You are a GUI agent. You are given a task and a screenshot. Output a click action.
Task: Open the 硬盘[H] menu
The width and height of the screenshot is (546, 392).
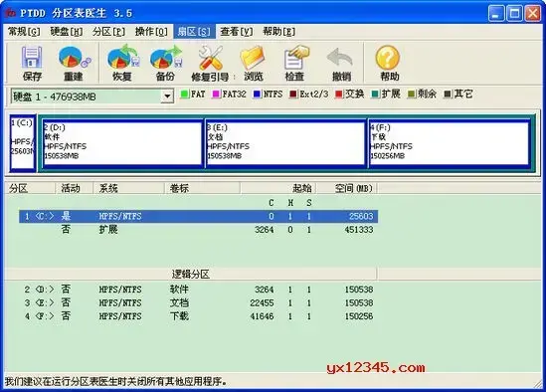pos(67,32)
